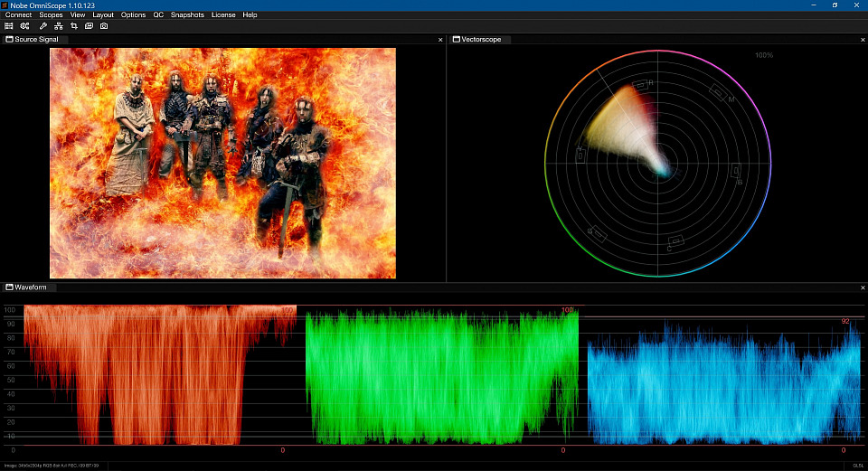Open the Help menu

[250, 15]
